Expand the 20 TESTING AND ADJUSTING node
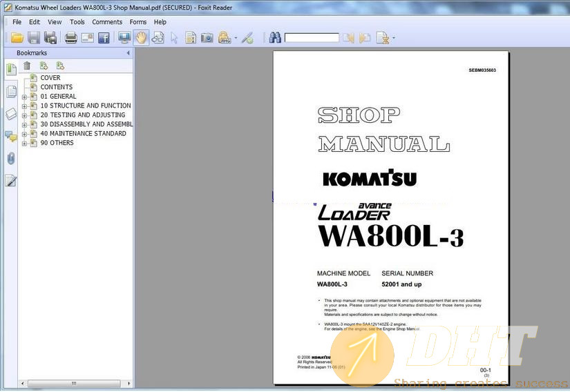 [24, 116]
